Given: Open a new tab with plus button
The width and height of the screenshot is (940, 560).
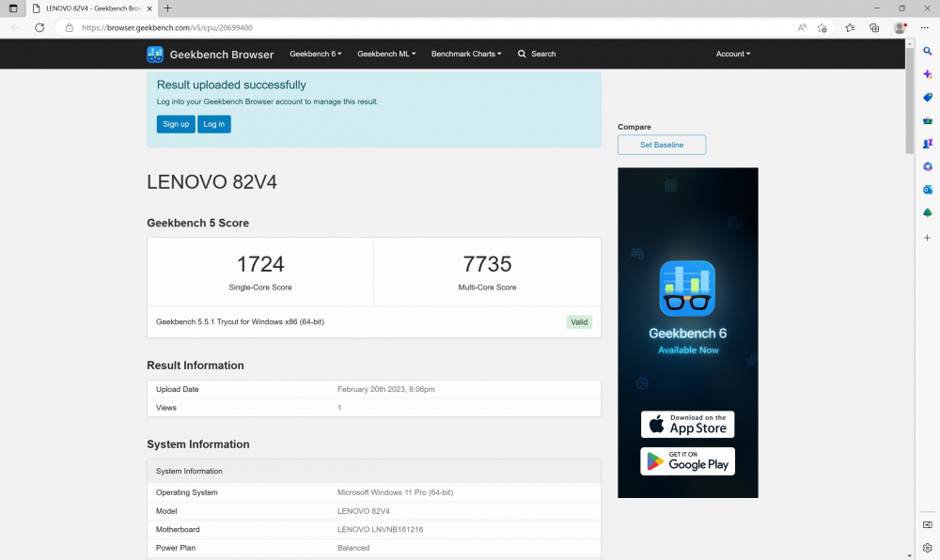Looking at the screenshot, I should [168, 8].
